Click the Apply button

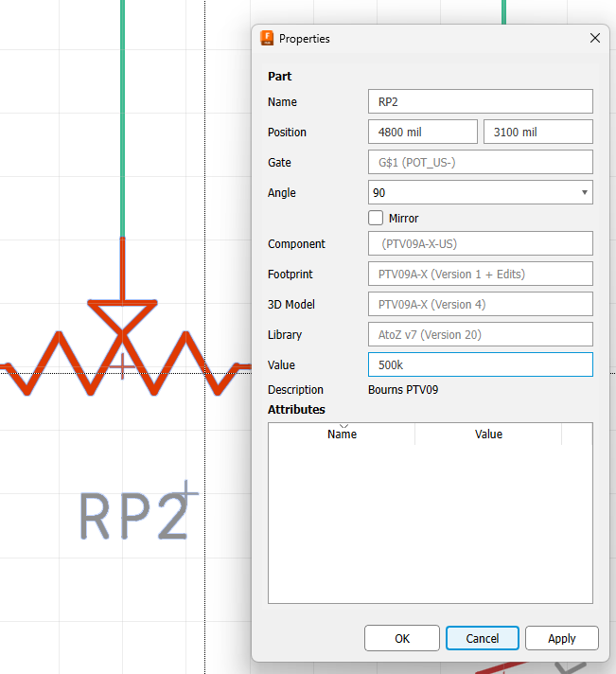pos(562,638)
